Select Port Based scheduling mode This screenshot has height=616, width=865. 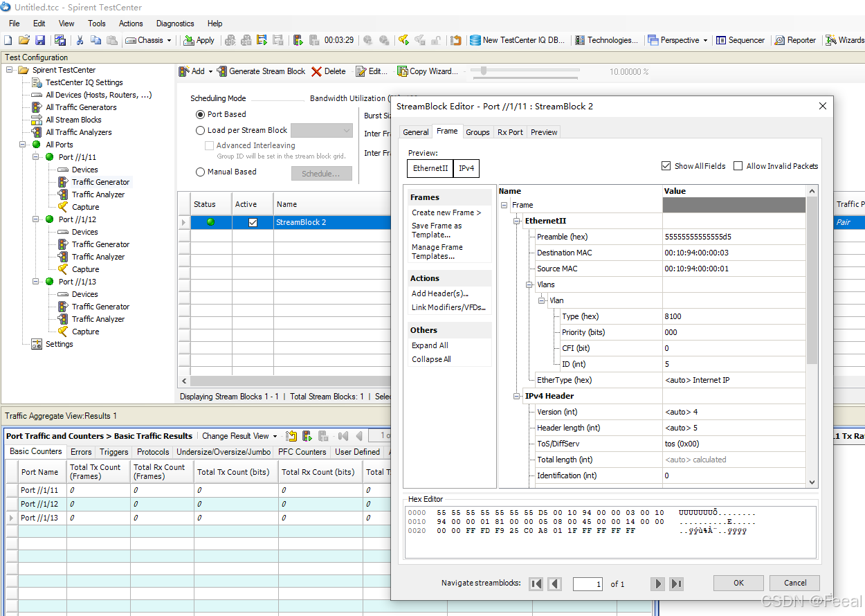click(201, 114)
